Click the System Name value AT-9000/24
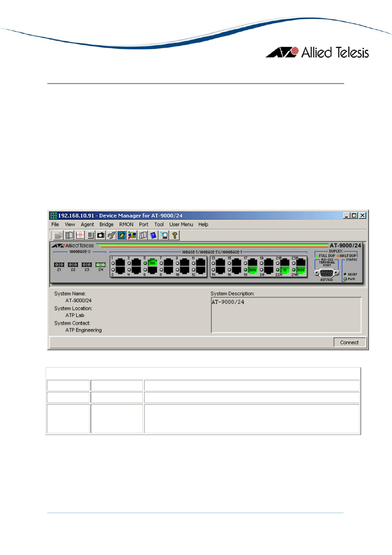The image size is (392, 555). (78, 301)
